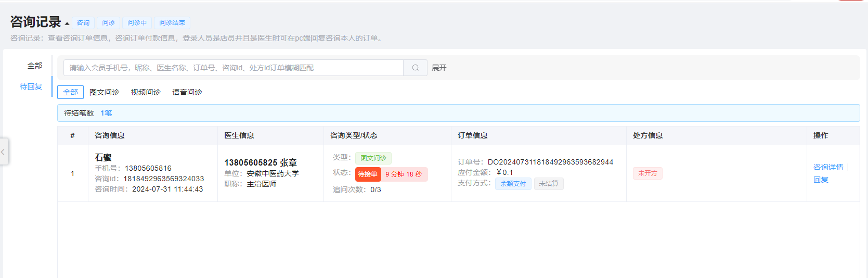Click 回复 link for the 石蜜 order

(821, 180)
